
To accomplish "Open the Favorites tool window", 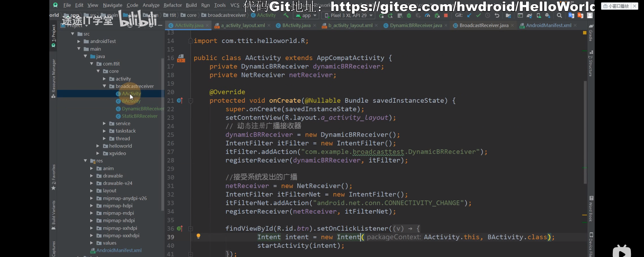I will click(x=53, y=177).
